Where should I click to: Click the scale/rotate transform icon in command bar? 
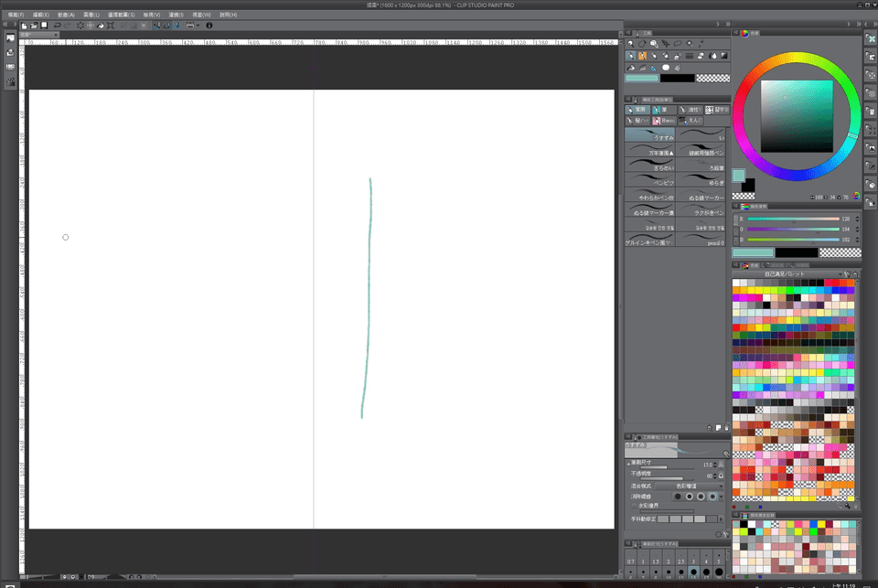pyautogui.click(x=111, y=26)
